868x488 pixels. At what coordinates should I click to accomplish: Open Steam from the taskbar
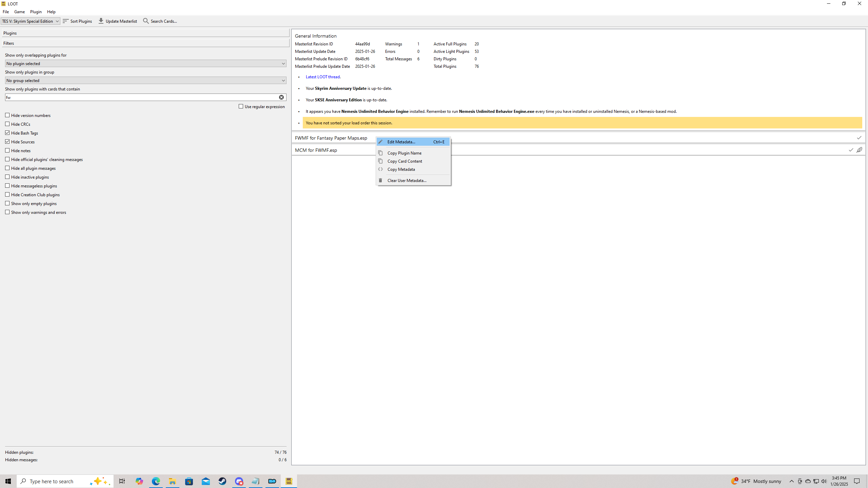pos(222,481)
